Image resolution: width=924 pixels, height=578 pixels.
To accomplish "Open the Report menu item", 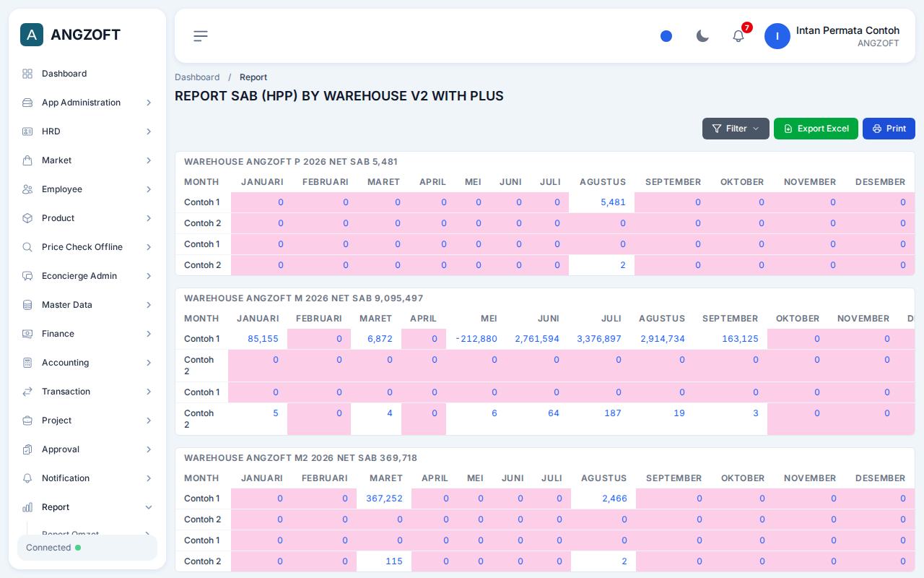I will tap(87, 507).
